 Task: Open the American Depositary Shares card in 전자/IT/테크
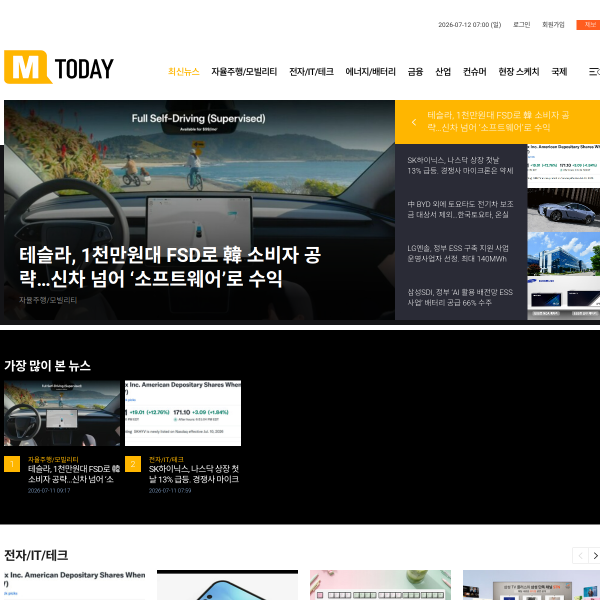(75, 585)
